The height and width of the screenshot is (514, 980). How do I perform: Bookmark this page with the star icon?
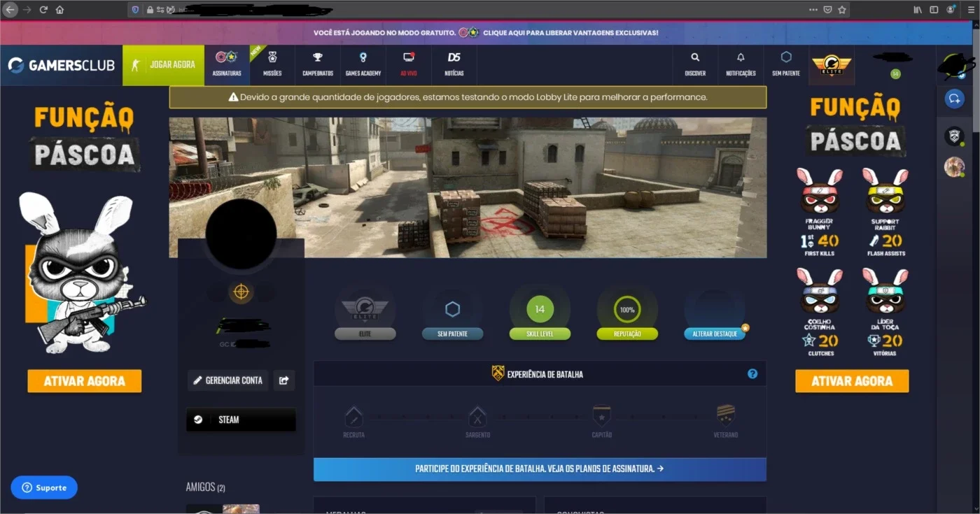tap(842, 10)
